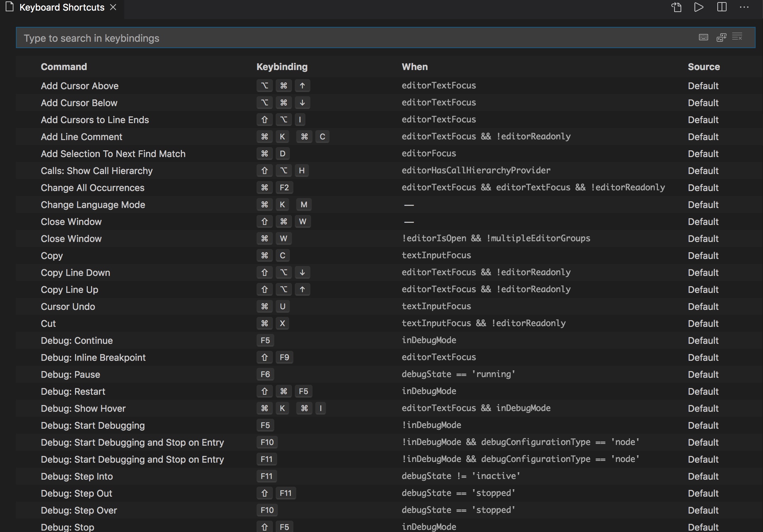Click the split editor icon in toolbar

coord(722,7)
